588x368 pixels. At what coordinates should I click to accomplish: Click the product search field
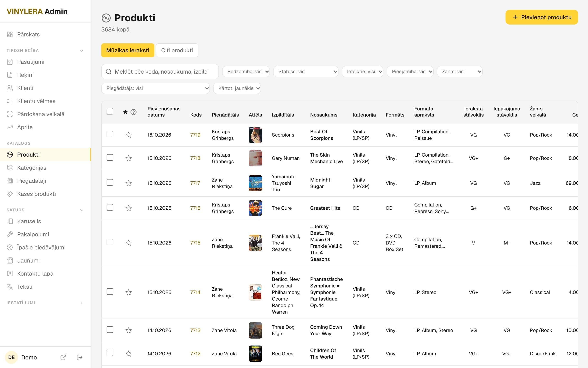[x=160, y=72]
